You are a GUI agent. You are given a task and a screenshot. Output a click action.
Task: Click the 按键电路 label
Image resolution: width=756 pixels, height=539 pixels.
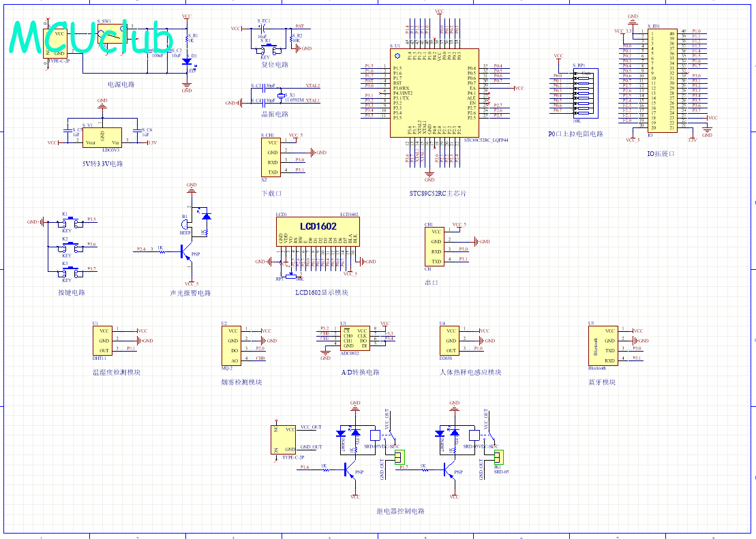point(72,292)
